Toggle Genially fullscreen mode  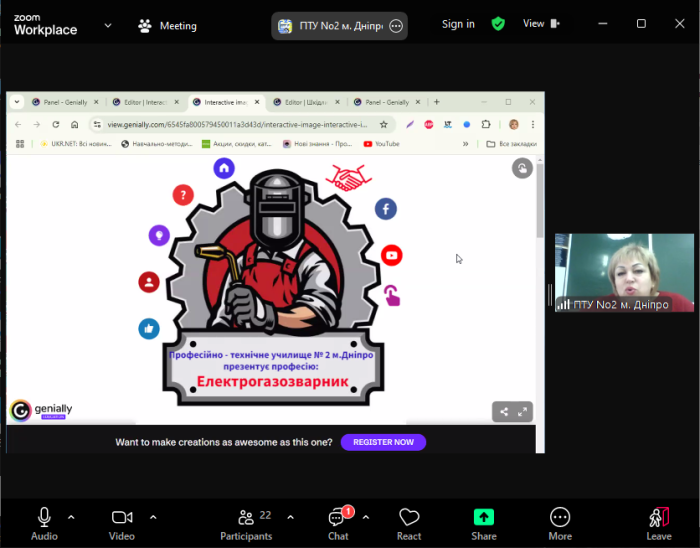click(522, 411)
